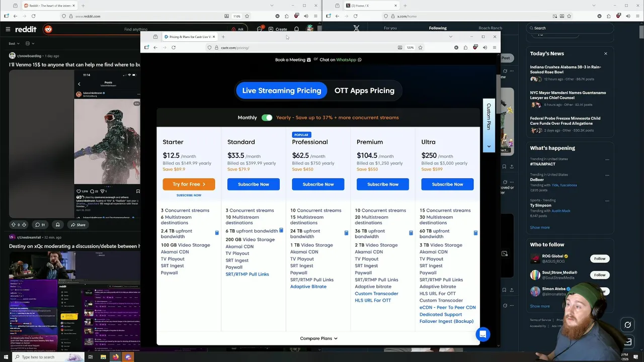The height and width of the screenshot is (362, 644).
Task: Open Task View from the Windows taskbar
Action: tap(91, 357)
